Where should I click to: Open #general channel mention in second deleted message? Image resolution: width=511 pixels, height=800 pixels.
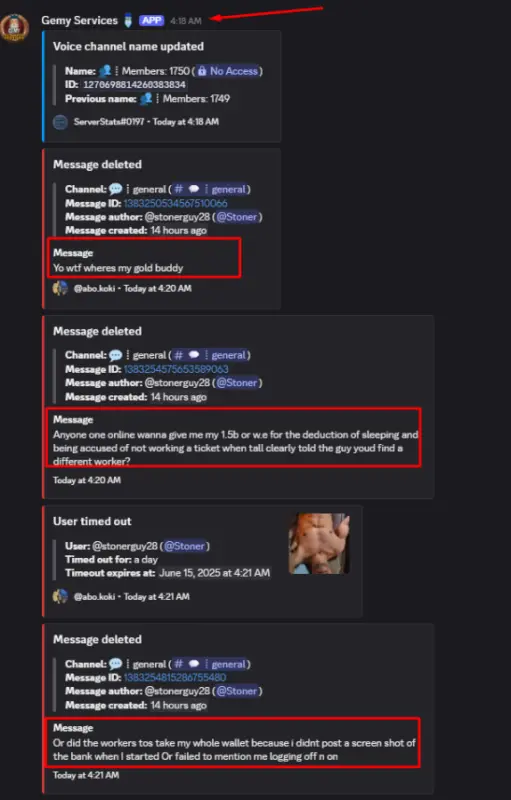point(210,355)
